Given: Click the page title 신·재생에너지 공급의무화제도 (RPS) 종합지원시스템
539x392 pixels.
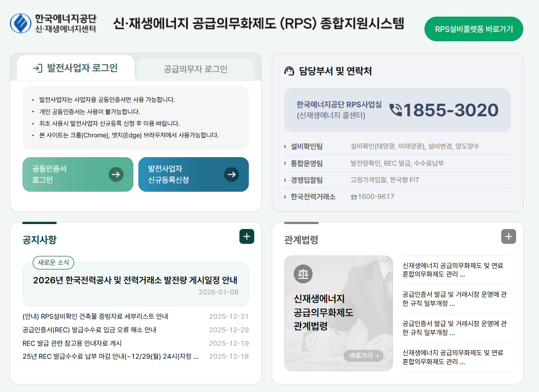Looking at the screenshot, I should point(259,24).
